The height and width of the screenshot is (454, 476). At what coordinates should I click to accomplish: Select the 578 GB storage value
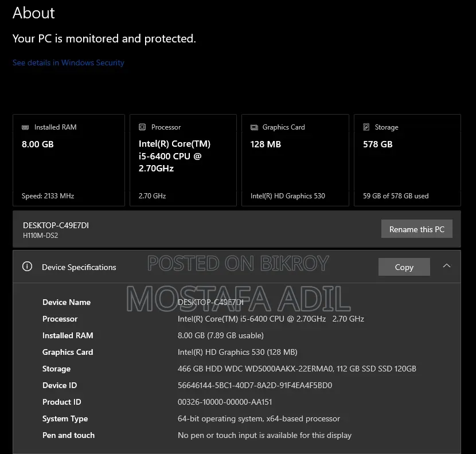pyautogui.click(x=377, y=144)
